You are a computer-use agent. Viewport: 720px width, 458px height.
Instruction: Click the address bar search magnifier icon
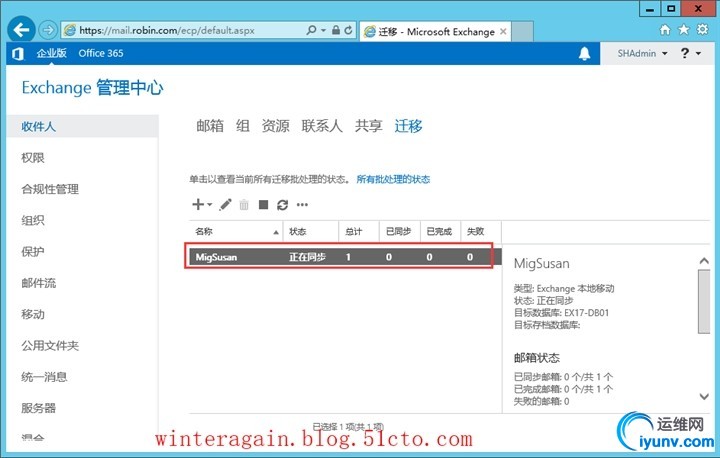click(311, 30)
